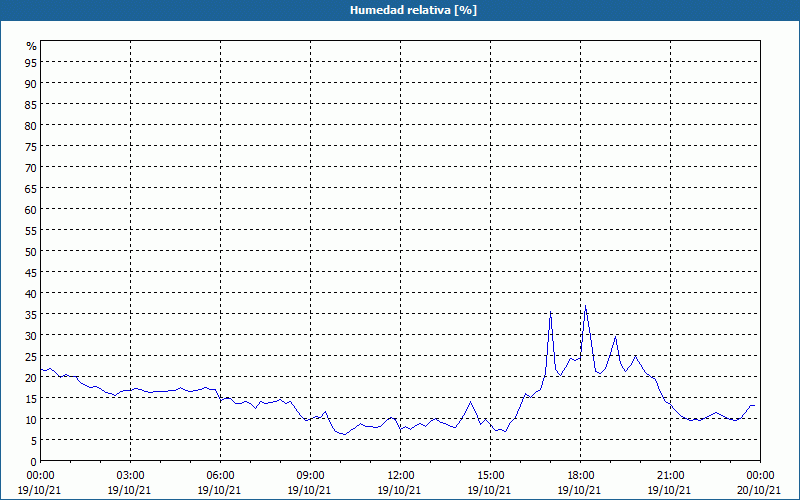Click the 35 y-axis label

(31, 314)
